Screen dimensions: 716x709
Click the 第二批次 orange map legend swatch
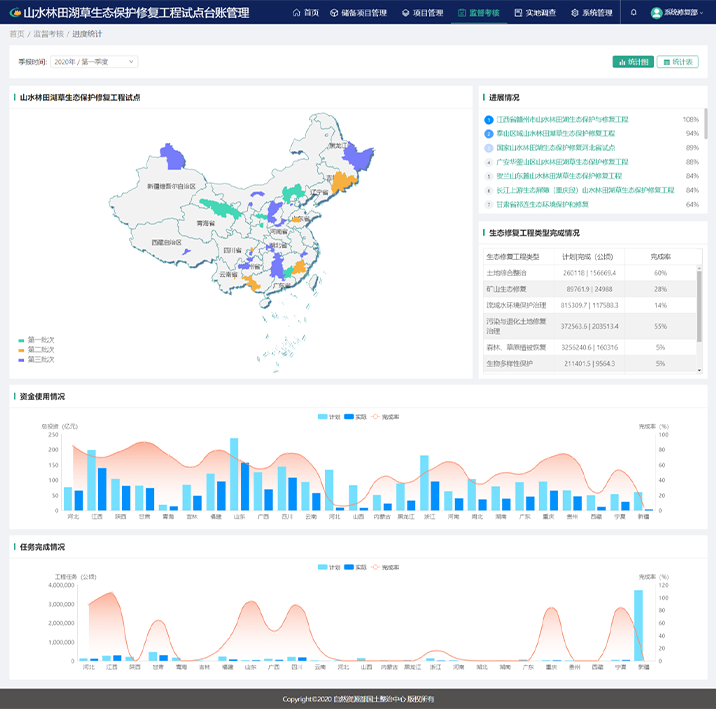[21, 349]
